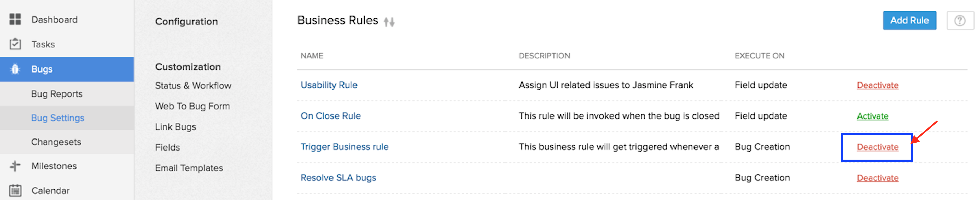This screenshot has height=200, width=980.
Task: Deactivate the Resolve SLA bugs rule
Action: point(877,178)
